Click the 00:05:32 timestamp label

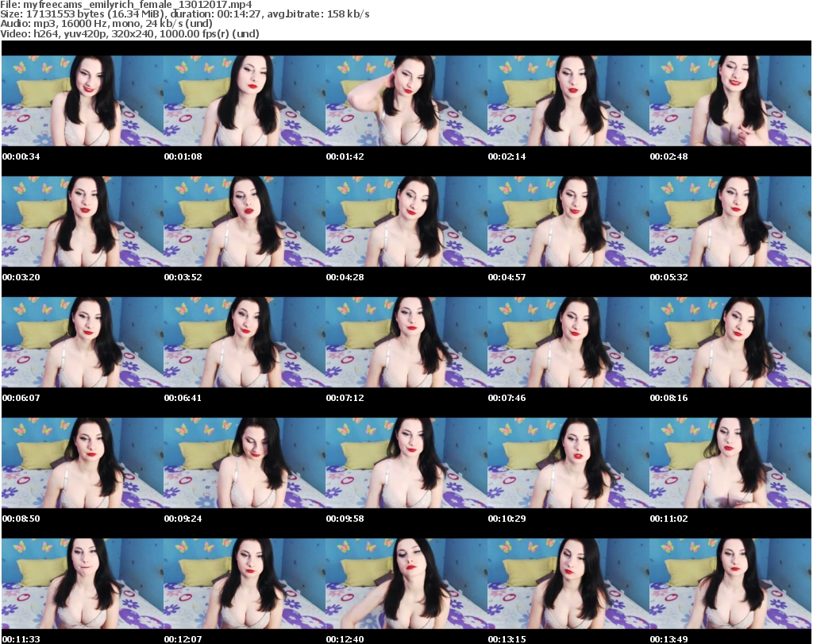click(669, 277)
